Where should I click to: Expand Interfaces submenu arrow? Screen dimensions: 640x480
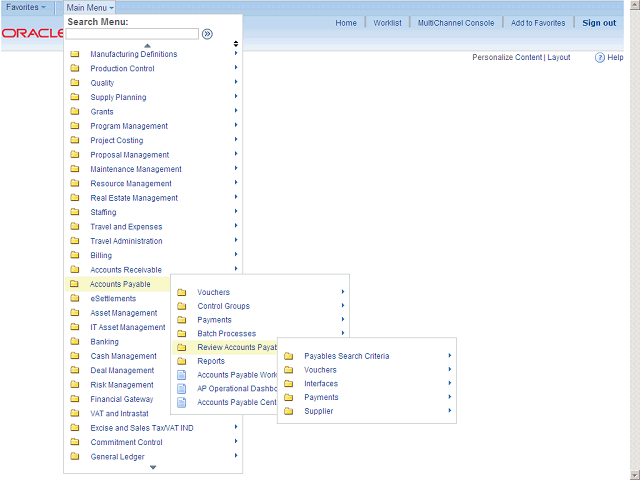coord(450,384)
